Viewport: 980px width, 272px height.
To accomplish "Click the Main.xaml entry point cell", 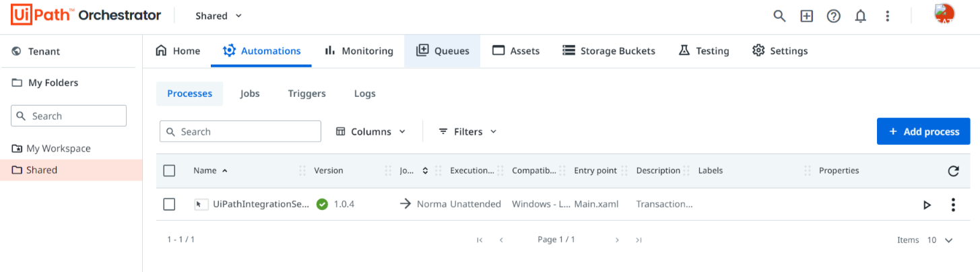I will pos(596,204).
